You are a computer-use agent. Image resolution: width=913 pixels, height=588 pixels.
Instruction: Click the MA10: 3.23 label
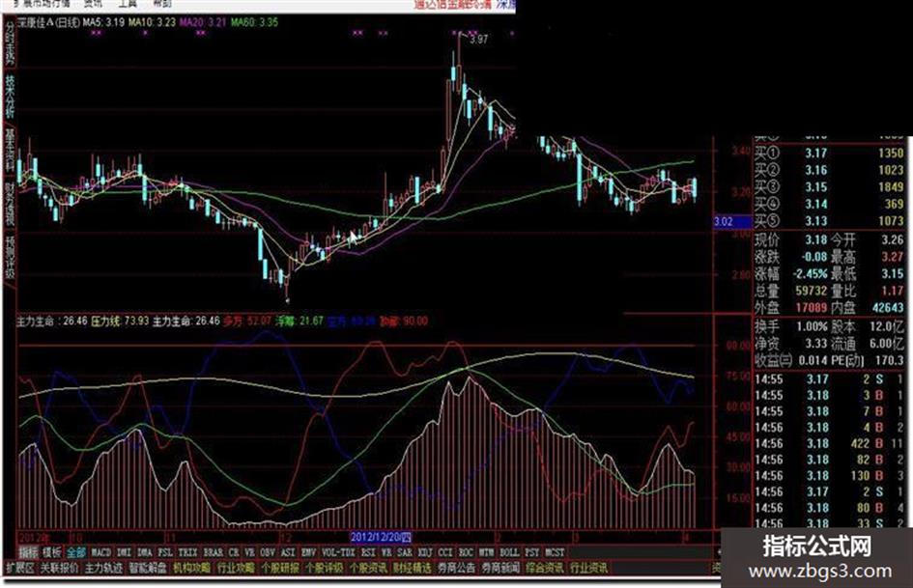tap(152, 23)
